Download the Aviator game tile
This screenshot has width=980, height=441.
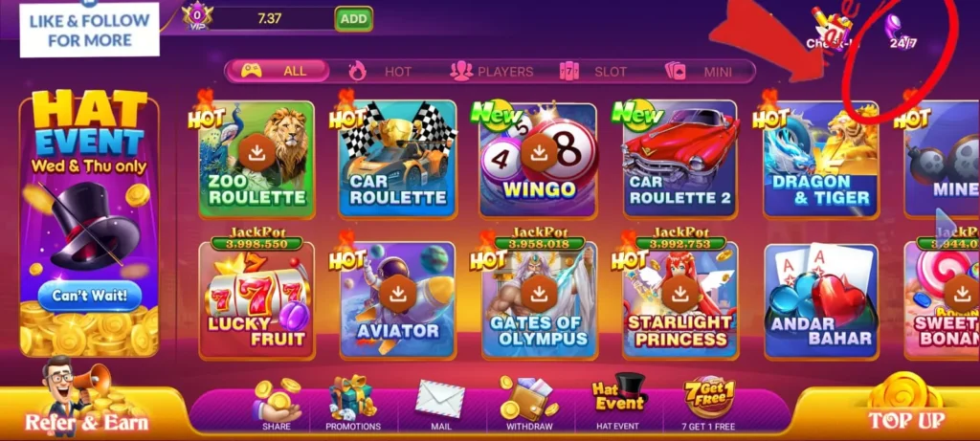398,299
